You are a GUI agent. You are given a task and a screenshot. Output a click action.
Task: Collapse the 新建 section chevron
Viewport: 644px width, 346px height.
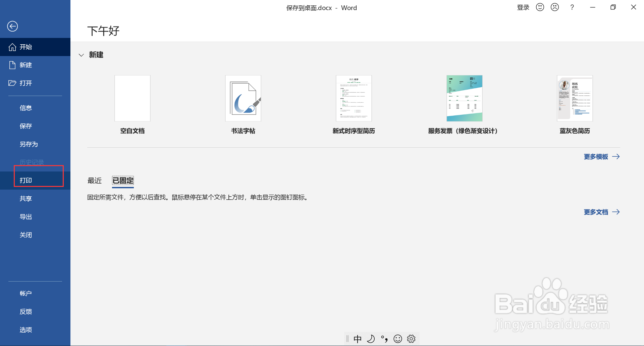click(81, 55)
